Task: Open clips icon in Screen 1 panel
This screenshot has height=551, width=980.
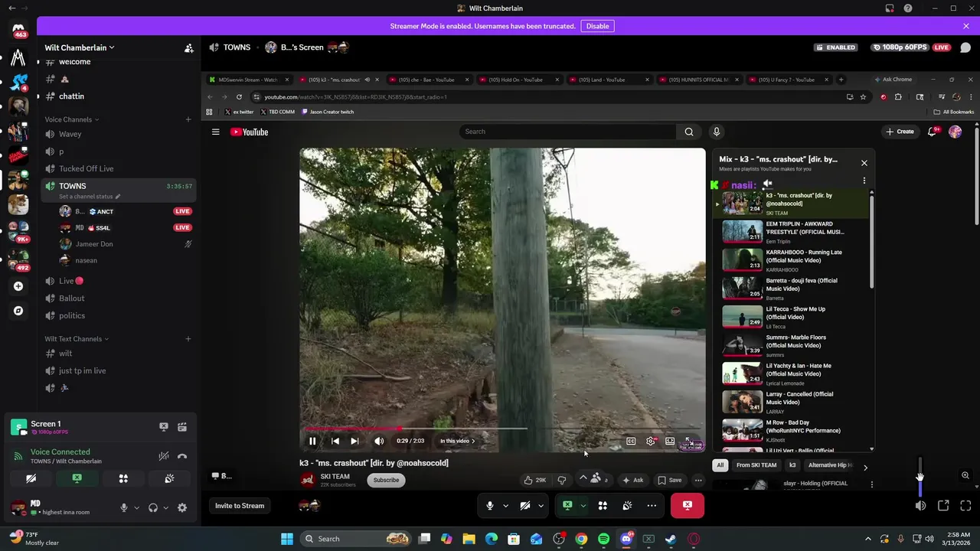Action: point(182,427)
